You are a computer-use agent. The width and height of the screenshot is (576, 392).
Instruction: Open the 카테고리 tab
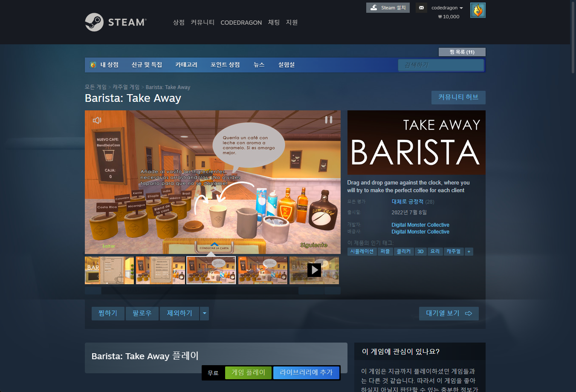pos(186,65)
